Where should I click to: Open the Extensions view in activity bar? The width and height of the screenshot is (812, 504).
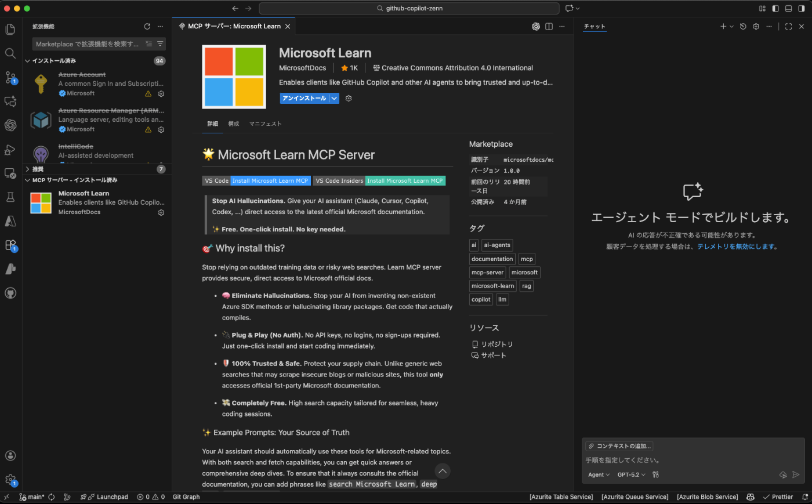pyautogui.click(x=10, y=245)
